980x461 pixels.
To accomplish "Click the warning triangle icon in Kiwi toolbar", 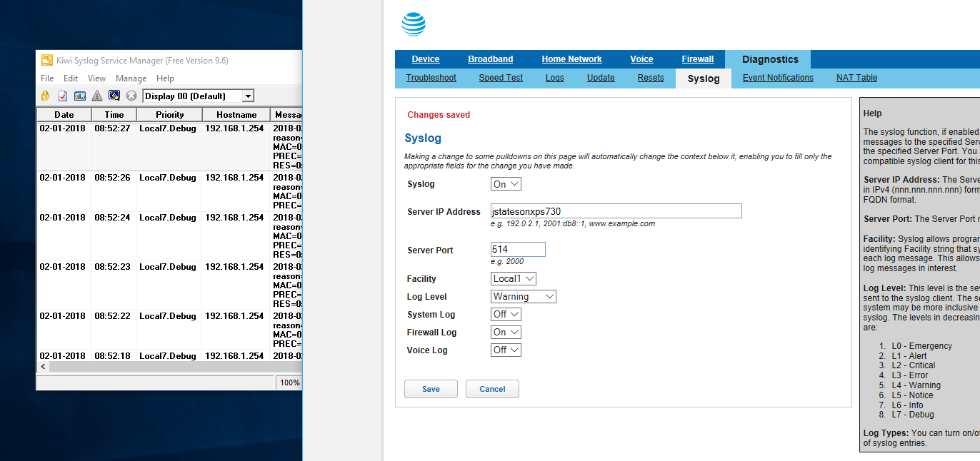I will click(x=96, y=95).
